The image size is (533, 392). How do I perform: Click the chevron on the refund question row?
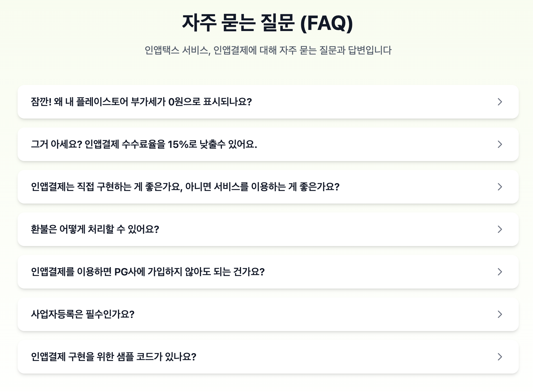coord(500,230)
